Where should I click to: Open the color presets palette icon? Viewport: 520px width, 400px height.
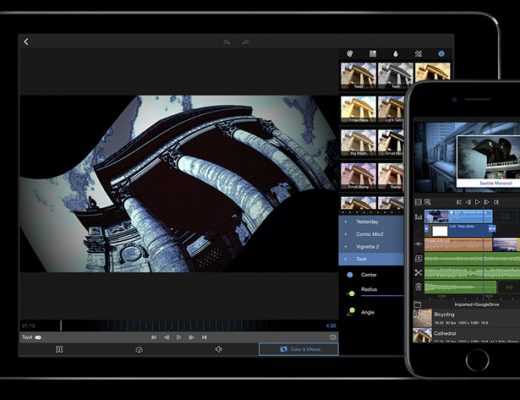tap(350, 54)
